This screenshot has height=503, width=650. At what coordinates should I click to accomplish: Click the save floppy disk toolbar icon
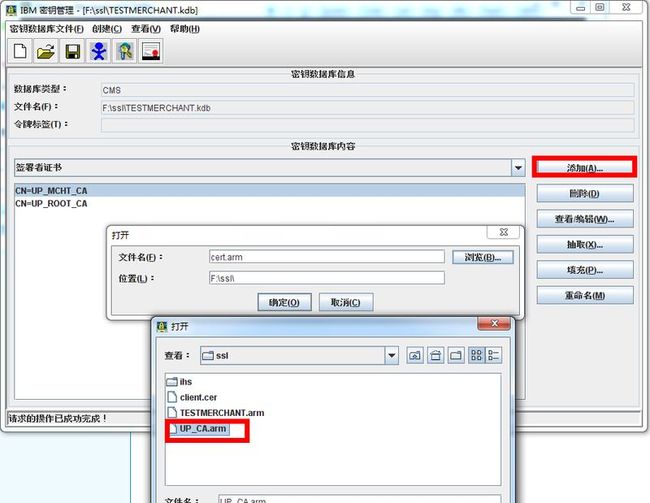click(x=73, y=51)
